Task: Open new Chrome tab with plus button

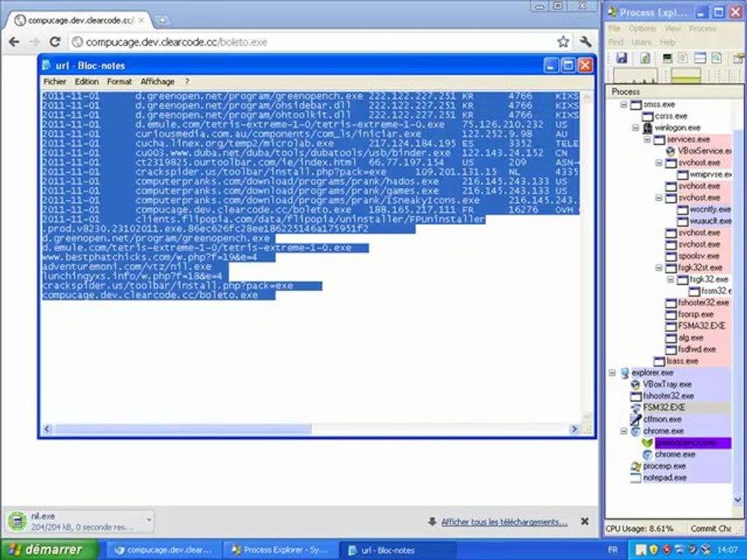Action: [162, 20]
